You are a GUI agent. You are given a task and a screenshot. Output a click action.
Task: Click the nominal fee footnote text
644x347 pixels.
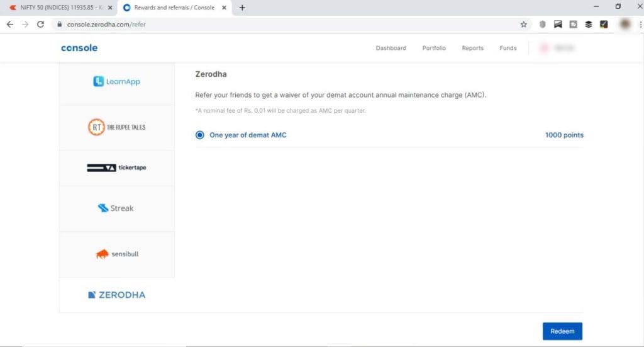coord(280,111)
